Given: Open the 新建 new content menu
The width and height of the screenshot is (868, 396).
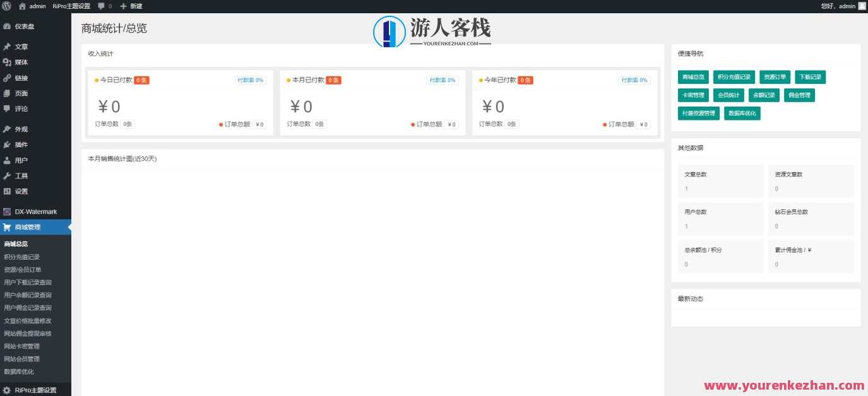Looking at the screenshot, I should [x=131, y=6].
